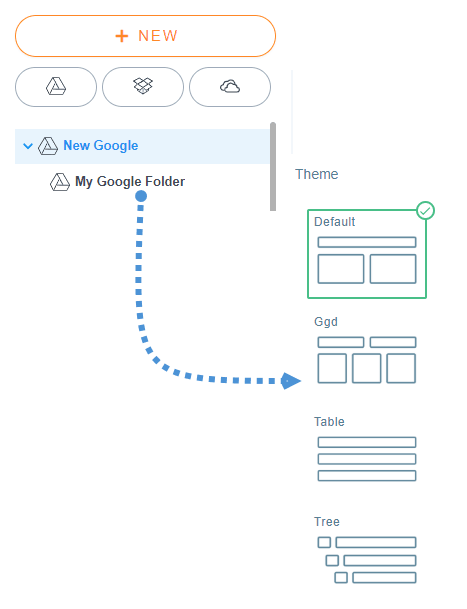Click the Table rows layout thumbnail

coord(367,459)
